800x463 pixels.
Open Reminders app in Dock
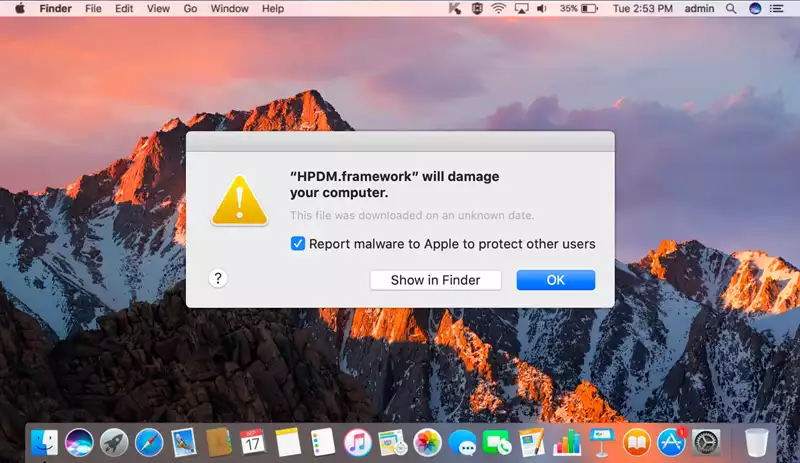coord(323,443)
